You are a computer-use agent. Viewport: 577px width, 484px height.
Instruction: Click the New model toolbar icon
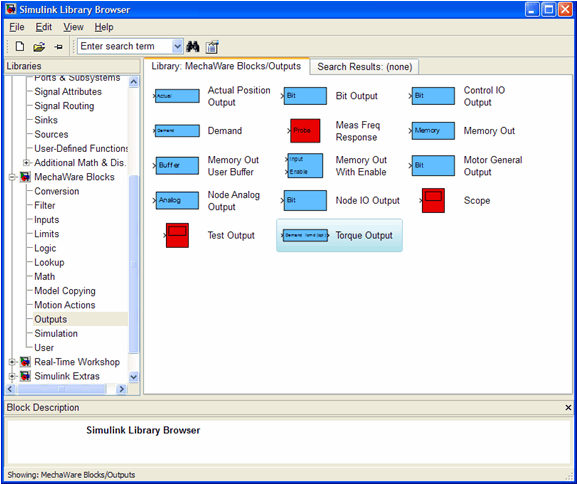pyautogui.click(x=20, y=46)
